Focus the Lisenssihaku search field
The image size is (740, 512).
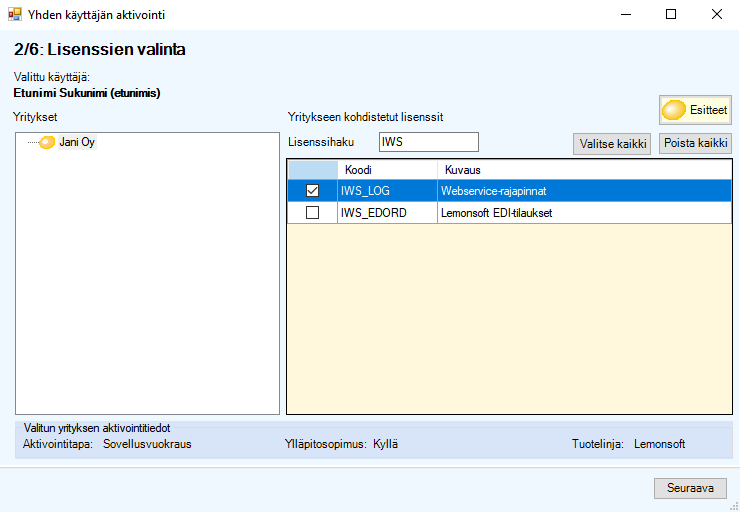click(428, 142)
